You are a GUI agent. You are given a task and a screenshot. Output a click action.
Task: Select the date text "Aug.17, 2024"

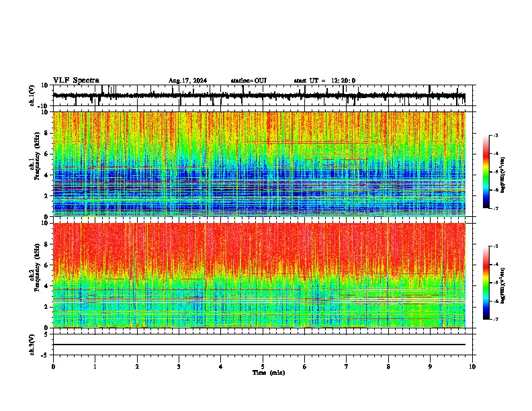[x=187, y=81]
